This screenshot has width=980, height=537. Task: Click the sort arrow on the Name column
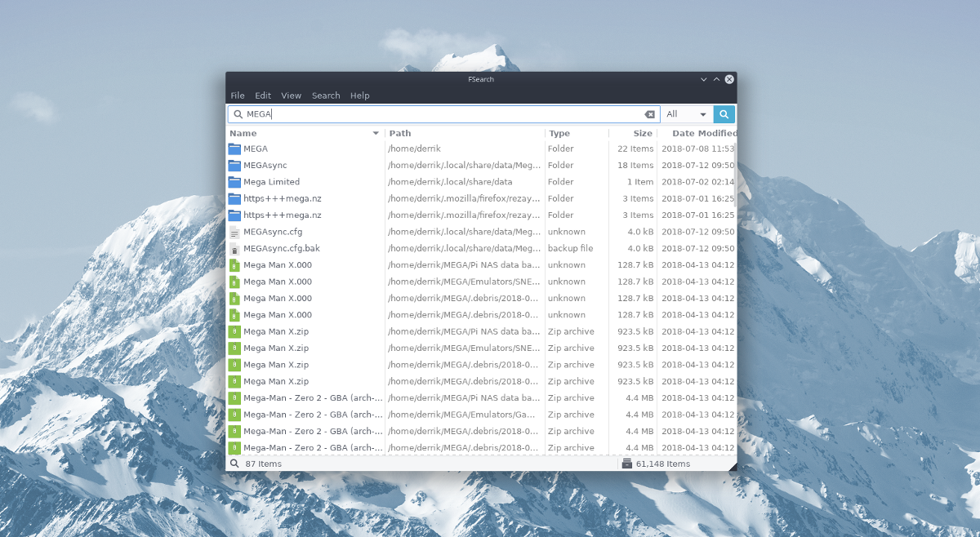click(x=375, y=133)
